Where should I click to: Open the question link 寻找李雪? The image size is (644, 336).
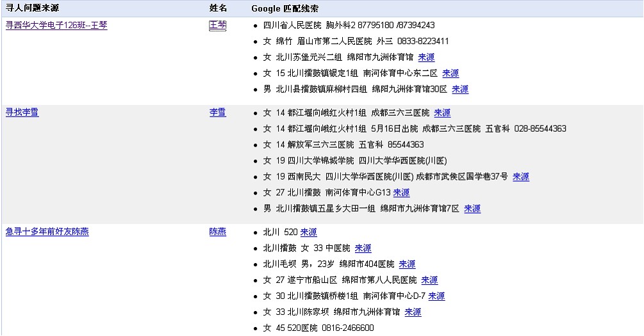[22, 113]
